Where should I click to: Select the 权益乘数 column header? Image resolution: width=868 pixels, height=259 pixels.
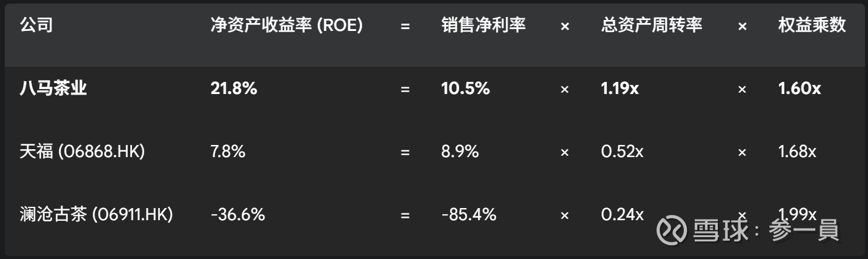(x=812, y=25)
